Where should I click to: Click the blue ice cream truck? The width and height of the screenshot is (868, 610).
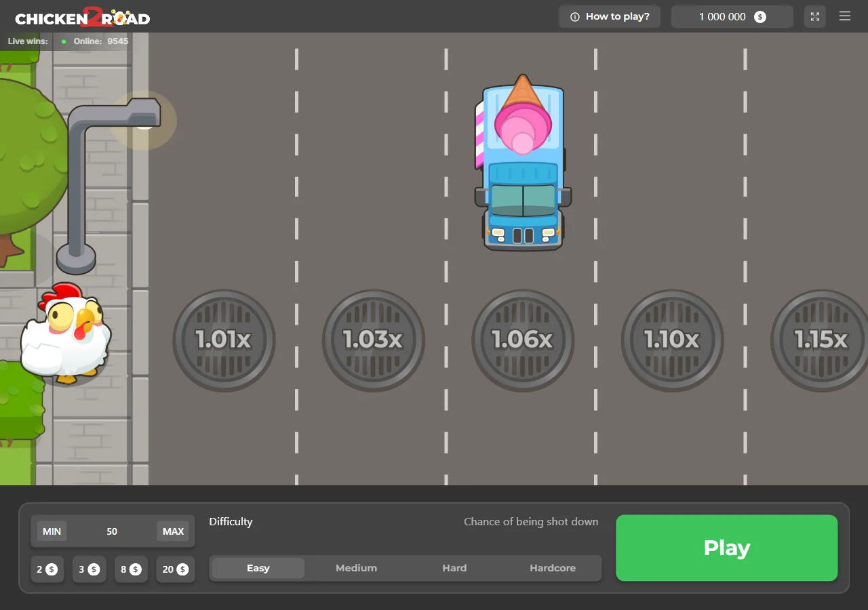[x=523, y=163]
